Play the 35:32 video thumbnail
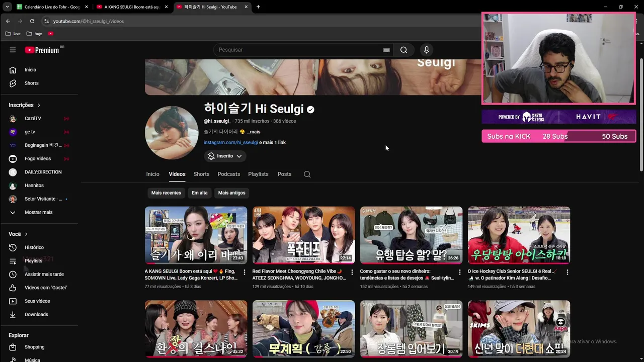 coord(196,329)
